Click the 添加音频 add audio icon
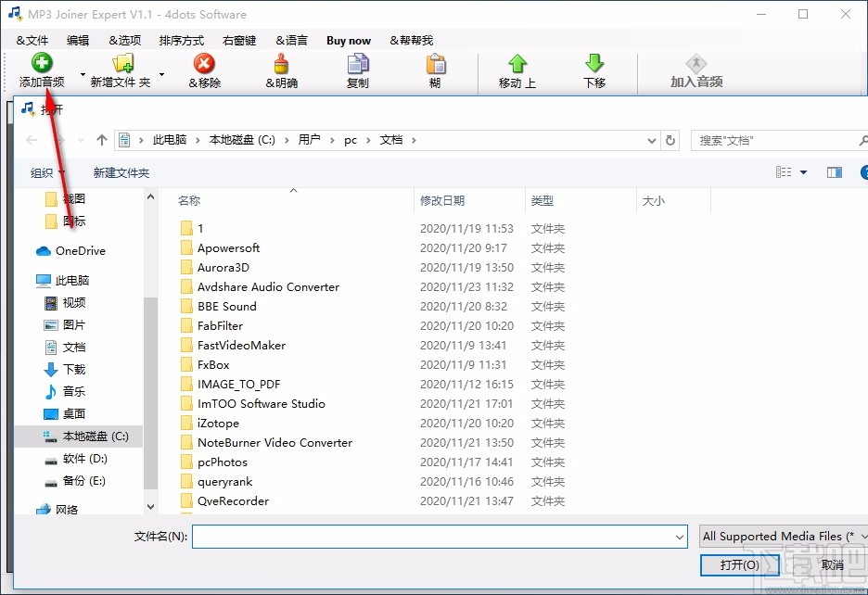The height and width of the screenshot is (595, 868). coord(42,62)
